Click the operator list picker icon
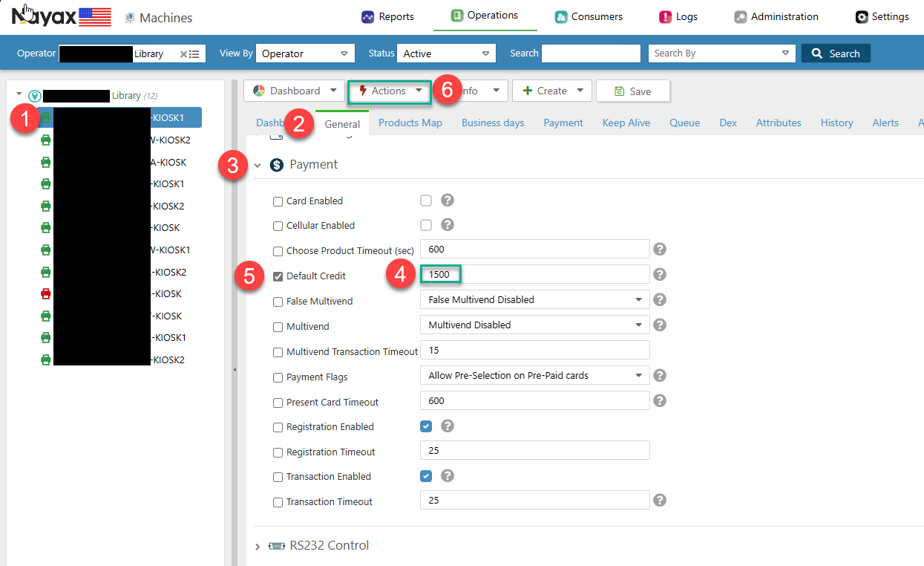Image resolution: width=924 pixels, height=566 pixels. (x=194, y=53)
